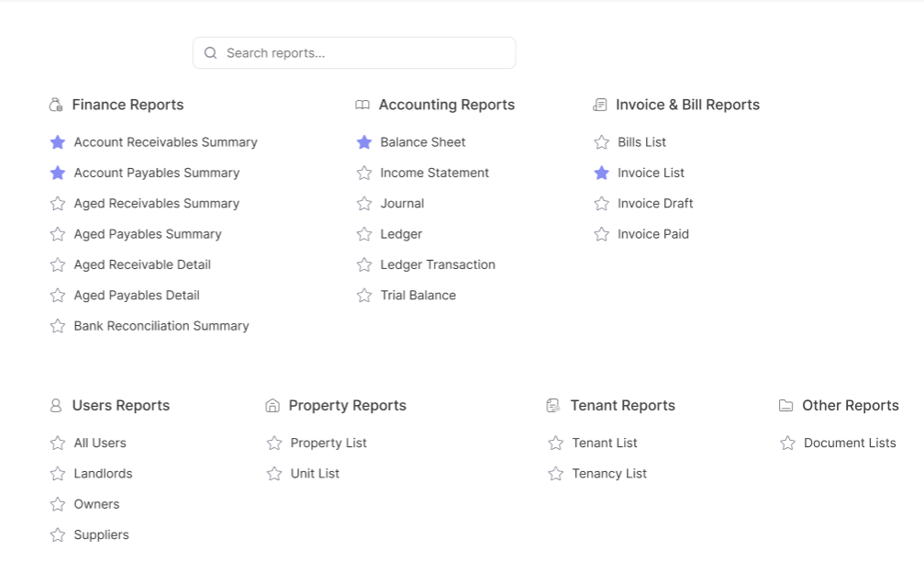Toggle favorite star for Balance Sheet
This screenshot has height=584, width=924.
coord(364,142)
